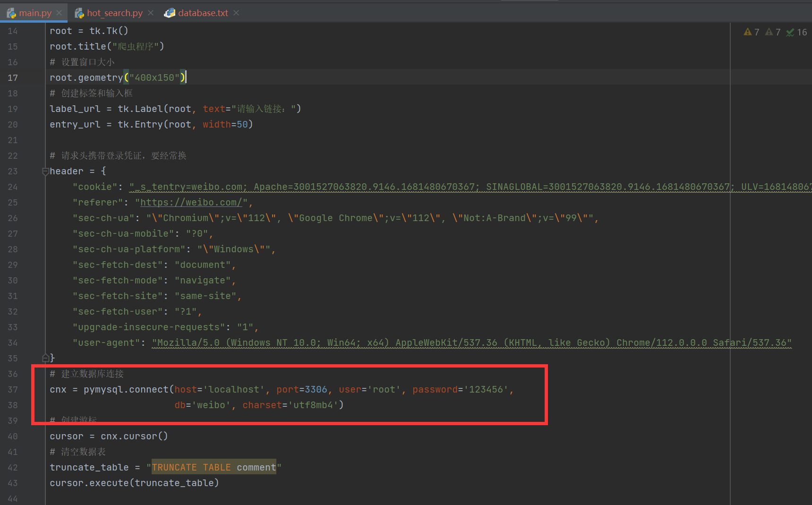
Task: Click the "sec-fetch-site" key on line 31
Action: point(118,296)
